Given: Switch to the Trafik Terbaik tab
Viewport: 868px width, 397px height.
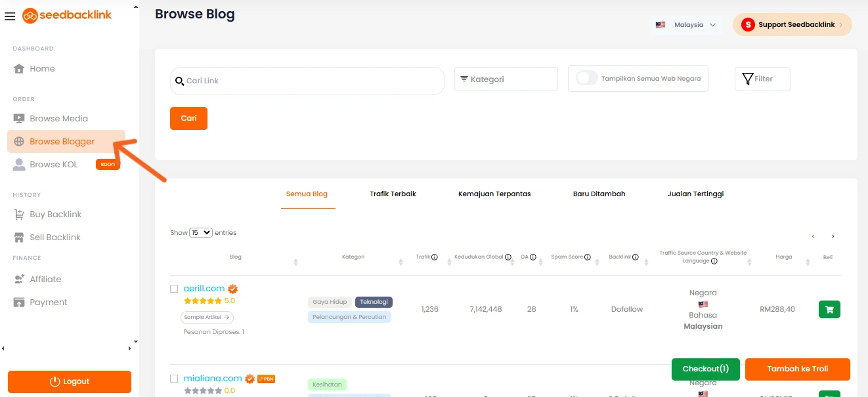Looking at the screenshot, I should click(x=393, y=194).
